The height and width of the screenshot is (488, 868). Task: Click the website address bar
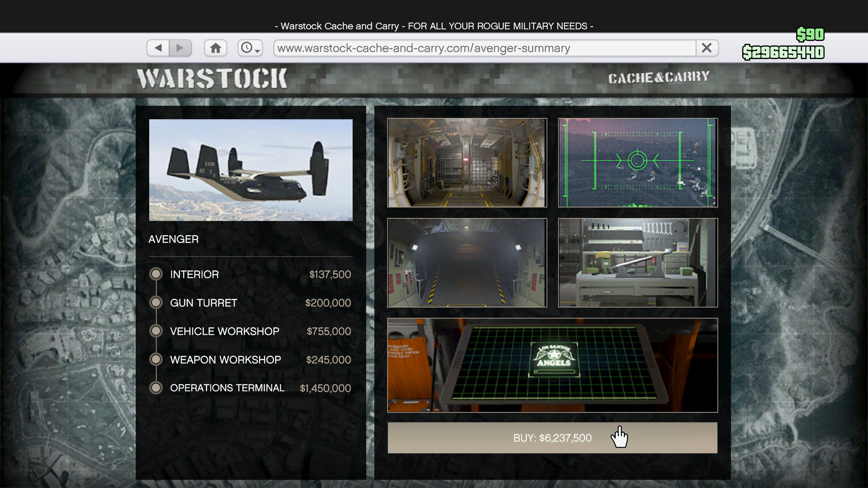click(x=485, y=48)
